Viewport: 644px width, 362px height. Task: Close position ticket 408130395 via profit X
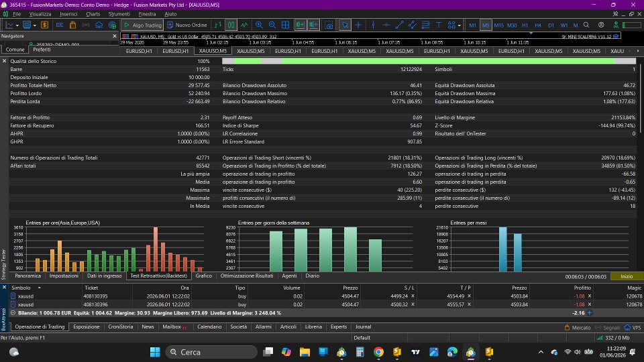pos(590,296)
